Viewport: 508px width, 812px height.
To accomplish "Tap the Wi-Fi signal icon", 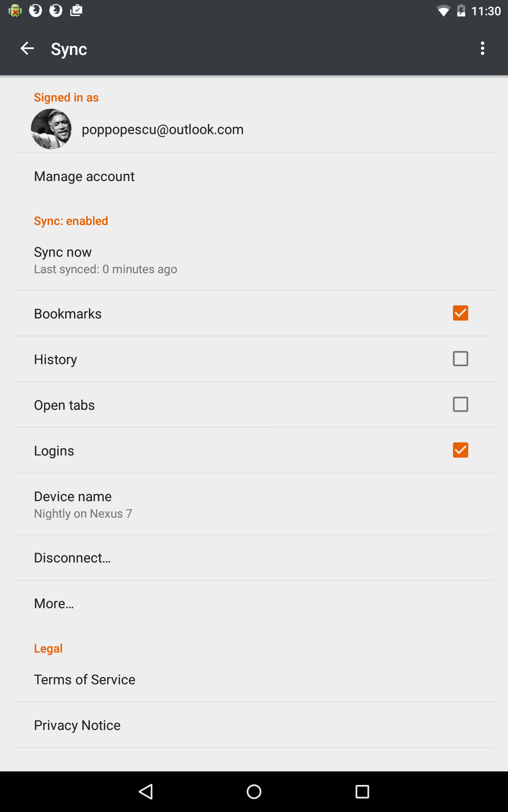I will 443,11.
